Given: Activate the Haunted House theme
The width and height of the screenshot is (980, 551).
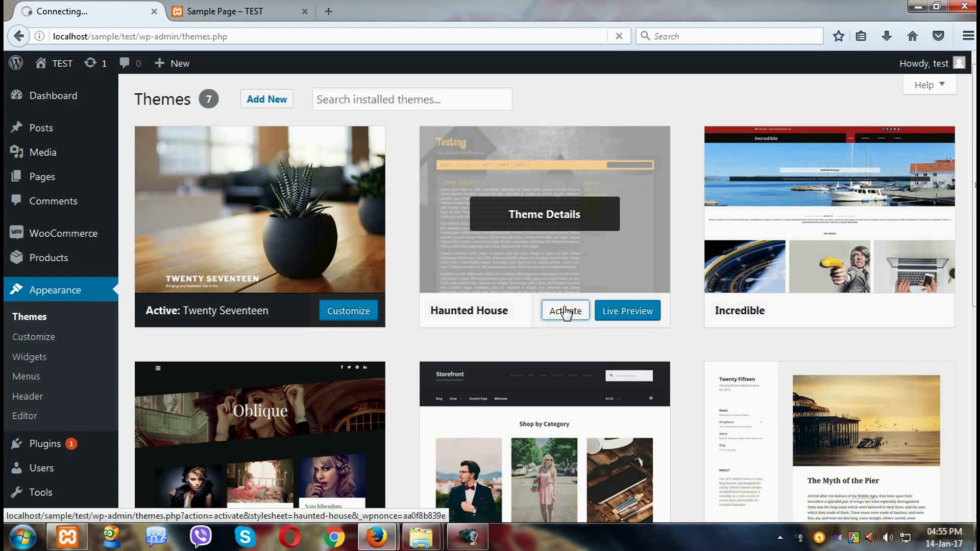Looking at the screenshot, I should [565, 311].
